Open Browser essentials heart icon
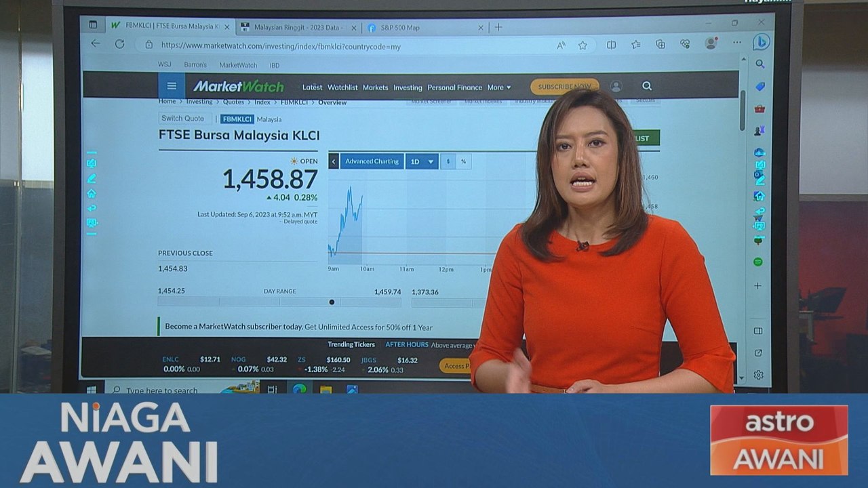Screen dimensions: 868x488 coord(685,45)
